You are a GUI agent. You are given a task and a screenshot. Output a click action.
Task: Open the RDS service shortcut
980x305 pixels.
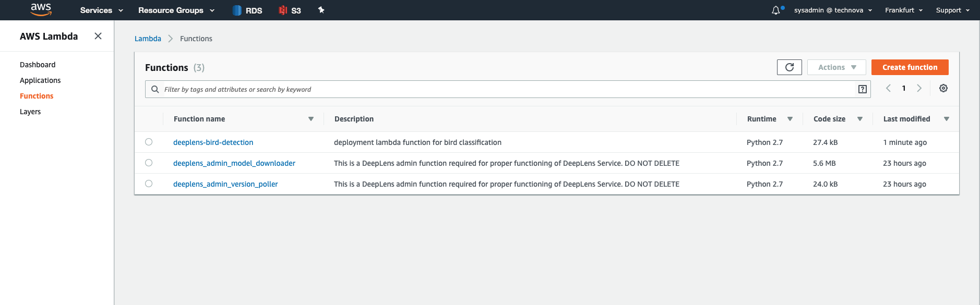[x=247, y=10]
